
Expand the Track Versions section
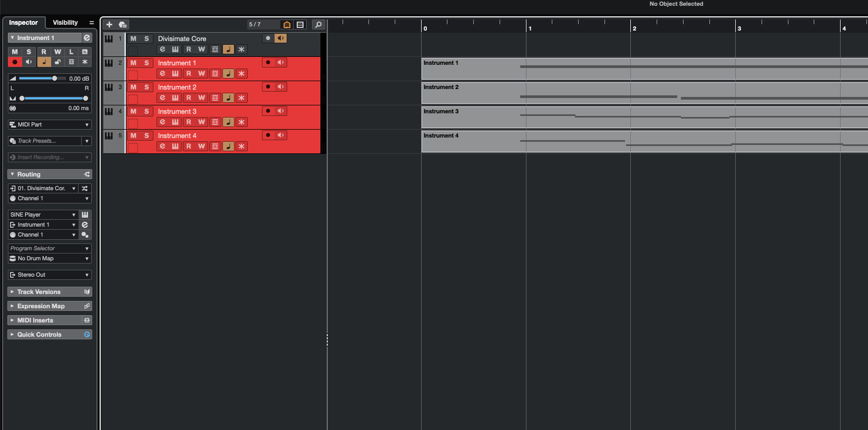point(39,292)
